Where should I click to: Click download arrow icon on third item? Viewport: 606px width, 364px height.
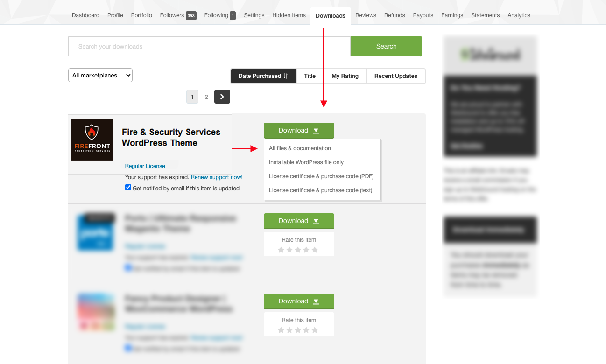tap(316, 301)
